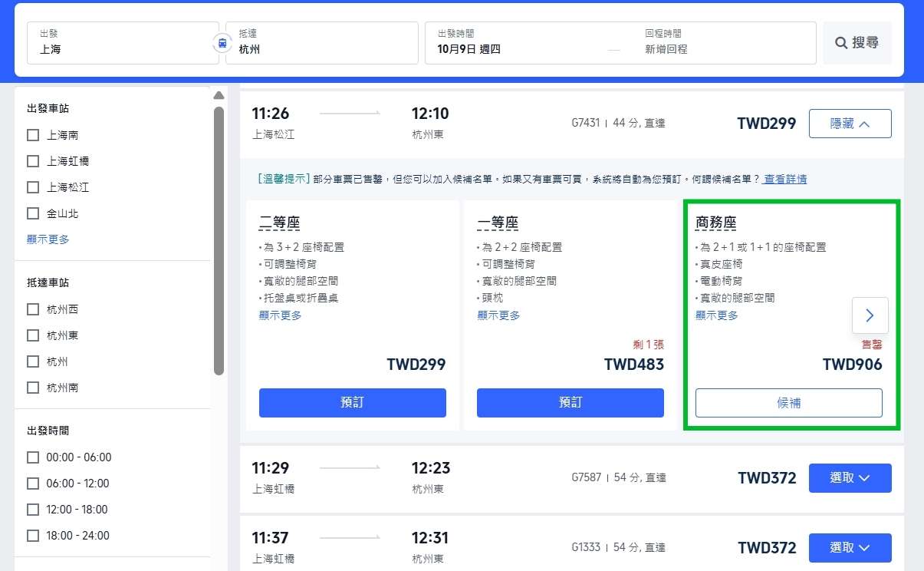
Task: Click the train swap icon between stations
Action: (222, 43)
